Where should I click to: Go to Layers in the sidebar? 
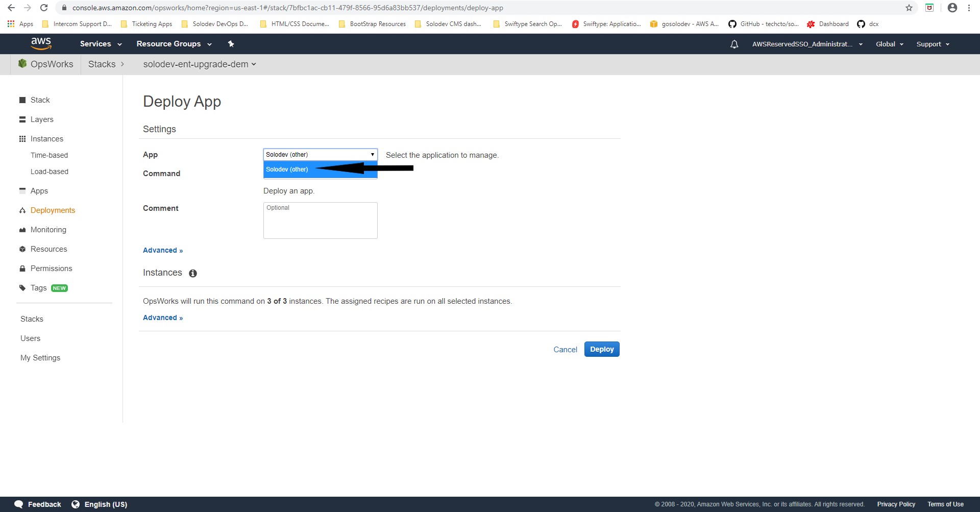42,119
